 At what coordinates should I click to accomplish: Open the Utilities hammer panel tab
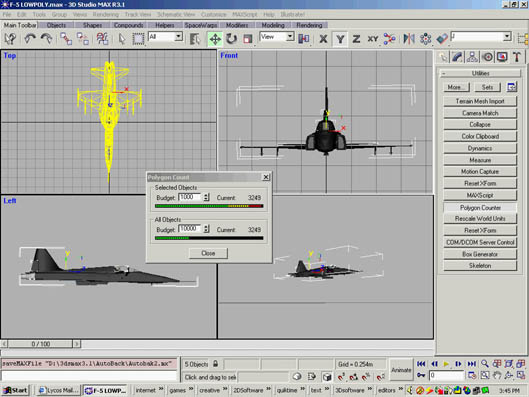[517, 57]
